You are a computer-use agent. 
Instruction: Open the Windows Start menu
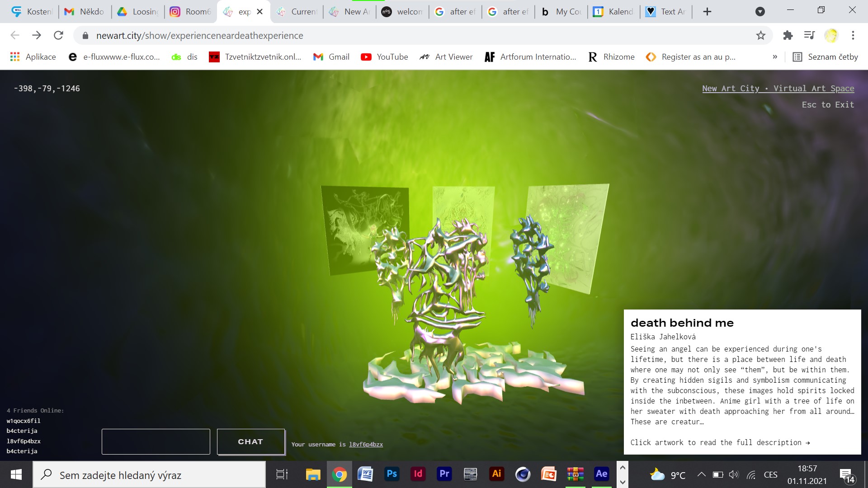point(16,474)
